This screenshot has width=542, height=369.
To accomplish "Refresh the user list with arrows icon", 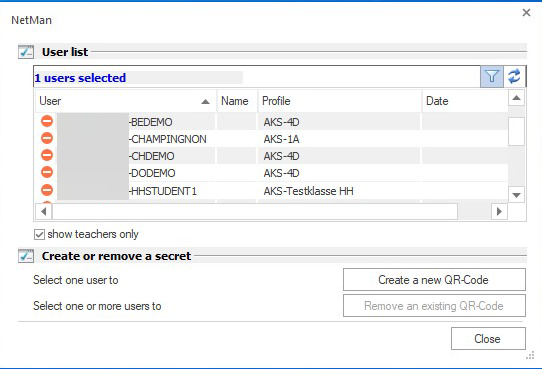I will coord(514,76).
